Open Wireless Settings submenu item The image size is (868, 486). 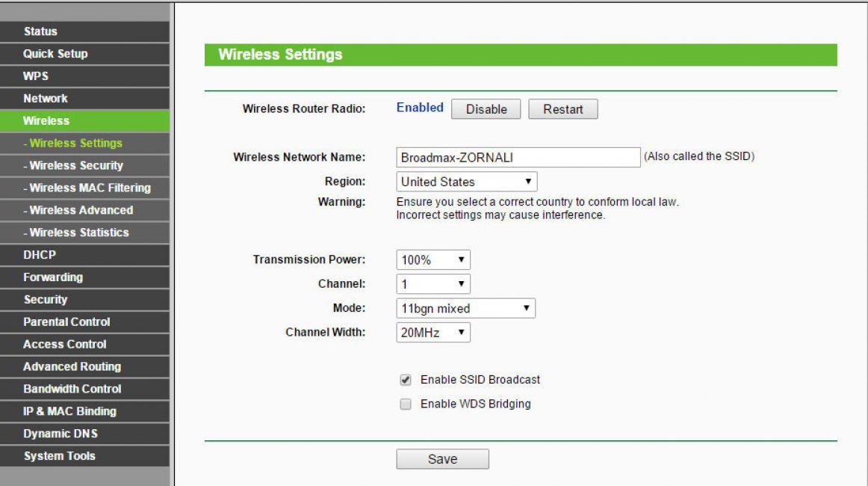point(84,143)
